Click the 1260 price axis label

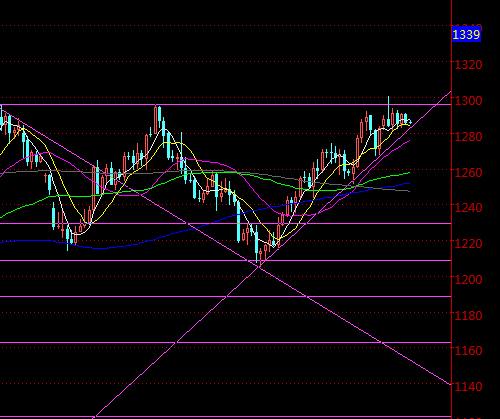point(469,173)
